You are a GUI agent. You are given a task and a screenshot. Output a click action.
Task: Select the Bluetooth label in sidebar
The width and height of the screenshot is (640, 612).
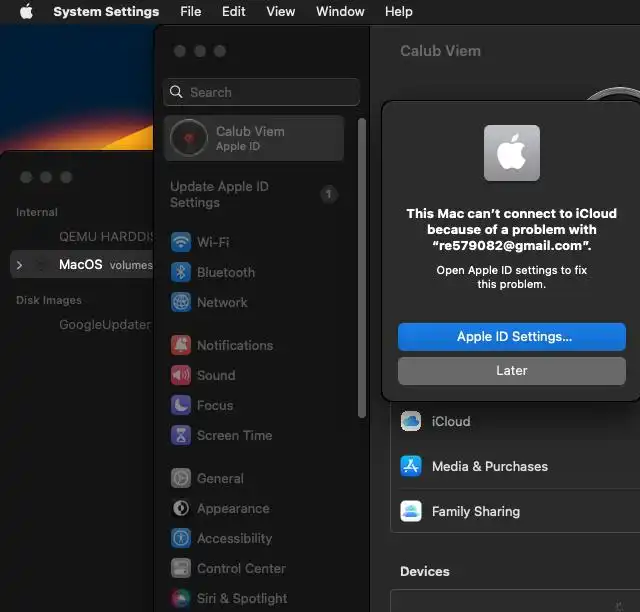coord(226,272)
